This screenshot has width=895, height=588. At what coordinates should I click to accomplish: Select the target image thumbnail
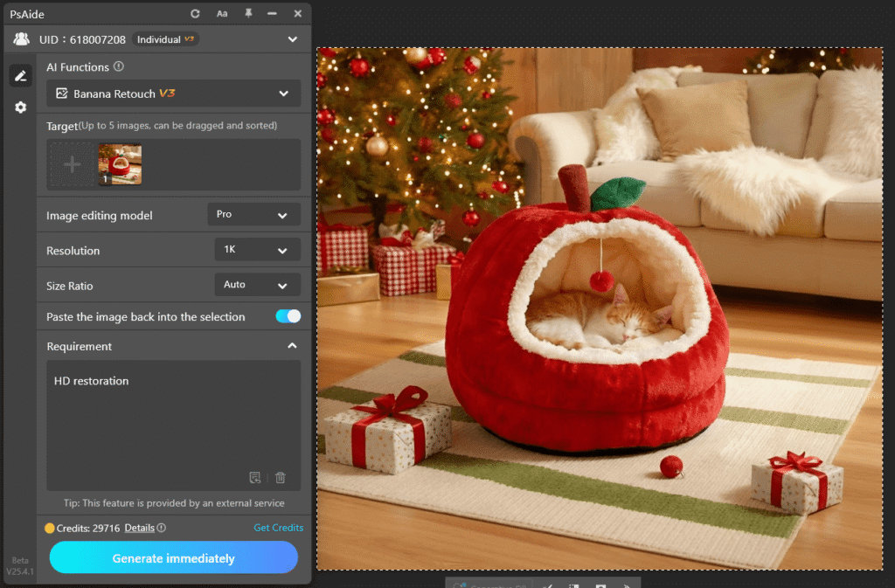[x=118, y=164]
